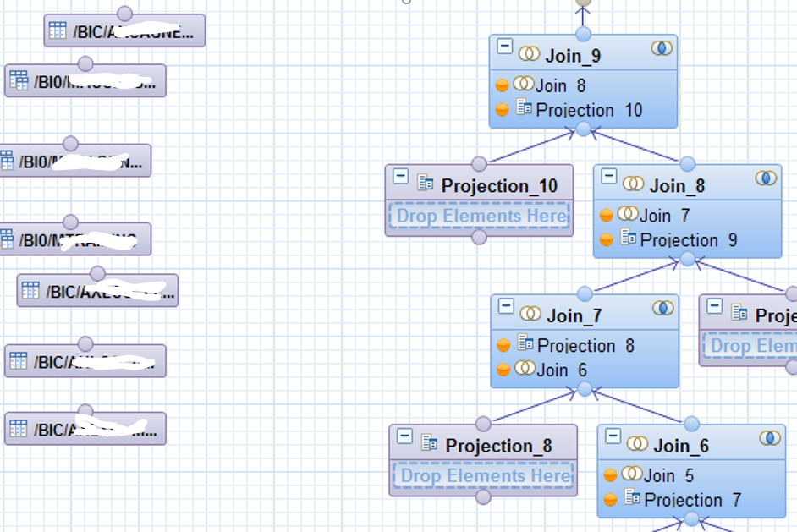The height and width of the screenshot is (532, 797).
Task: Click the join icon beside Join_7 title
Action: [x=530, y=314]
